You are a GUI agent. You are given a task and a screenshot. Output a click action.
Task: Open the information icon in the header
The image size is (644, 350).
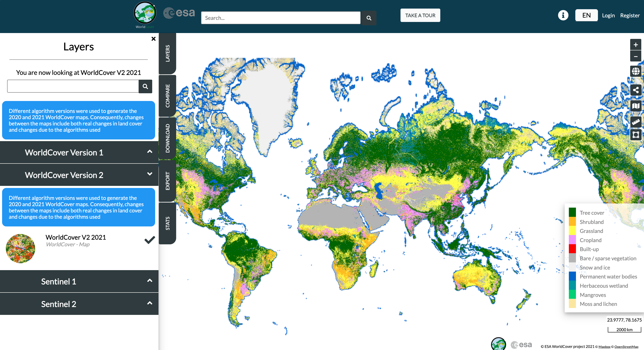pos(563,15)
